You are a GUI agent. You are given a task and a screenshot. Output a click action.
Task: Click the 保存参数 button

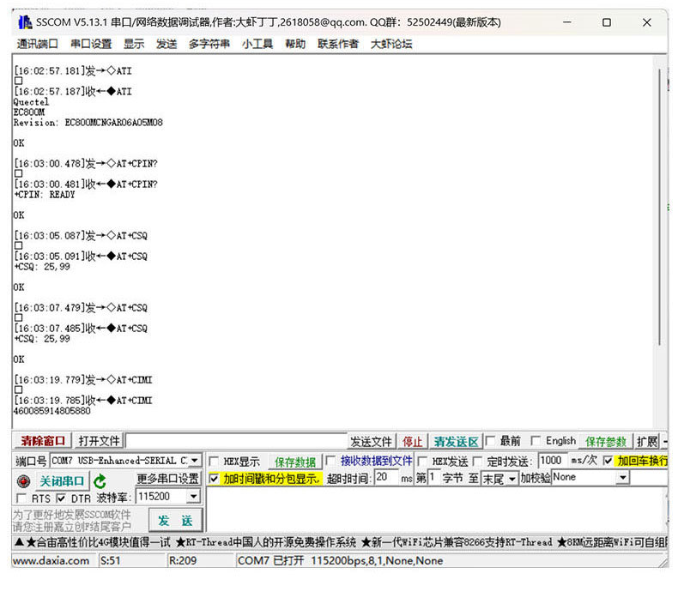click(x=606, y=441)
